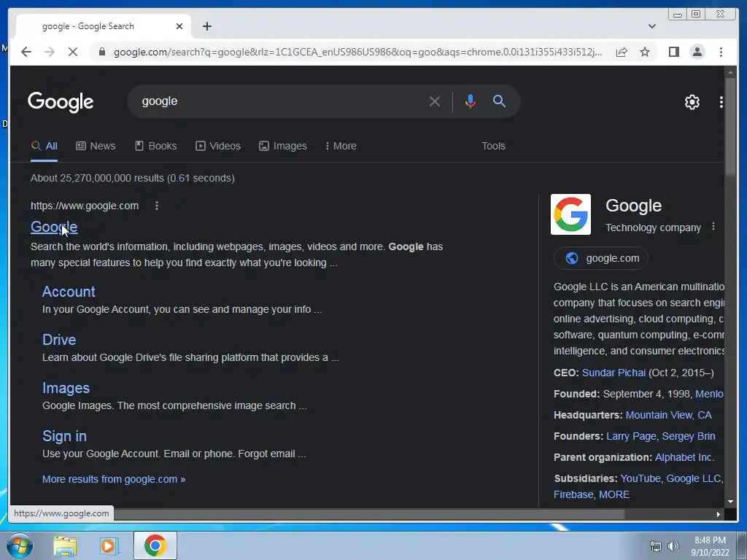Open the Images sitelink result
The image size is (747, 560).
(x=66, y=388)
